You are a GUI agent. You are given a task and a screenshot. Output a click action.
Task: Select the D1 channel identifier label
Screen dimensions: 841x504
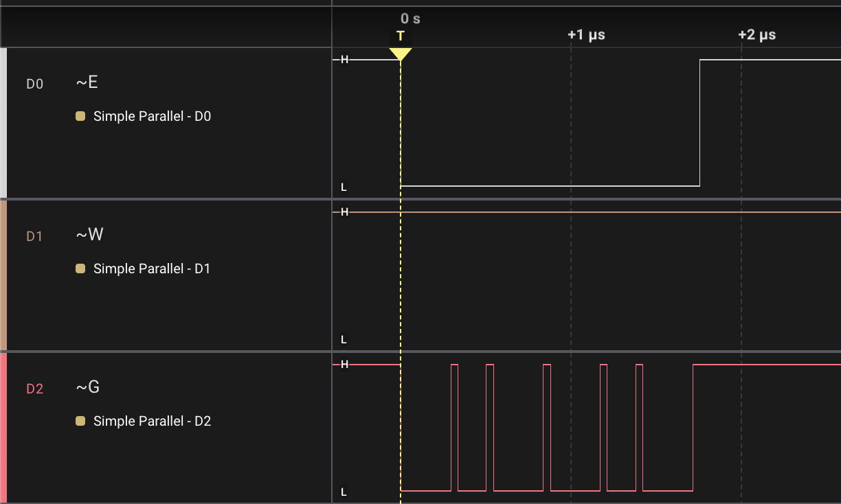click(34, 236)
